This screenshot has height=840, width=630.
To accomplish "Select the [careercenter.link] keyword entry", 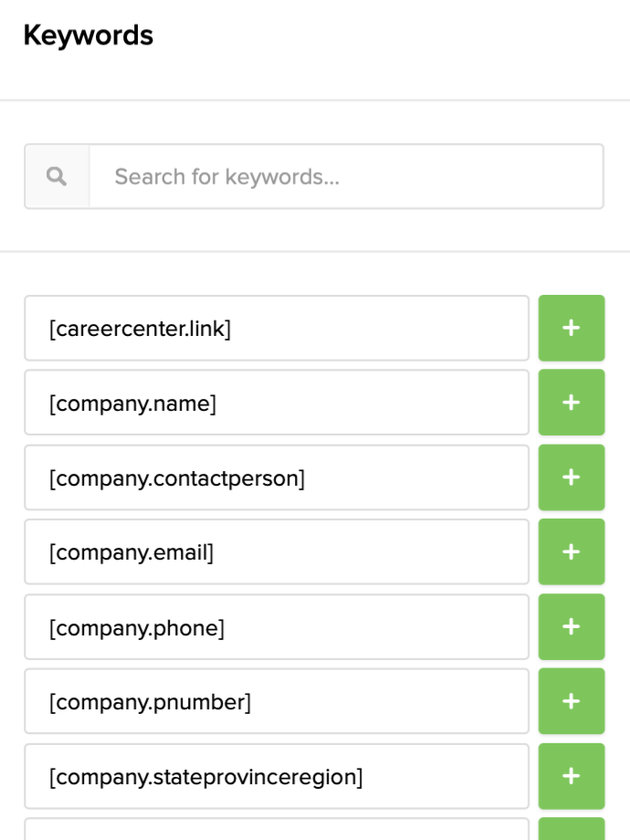I will (274, 328).
